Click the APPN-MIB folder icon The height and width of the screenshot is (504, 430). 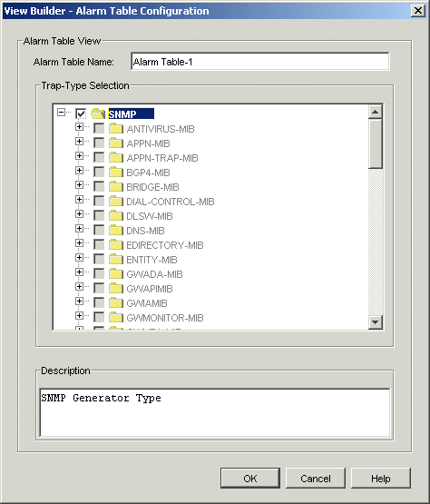click(x=116, y=143)
